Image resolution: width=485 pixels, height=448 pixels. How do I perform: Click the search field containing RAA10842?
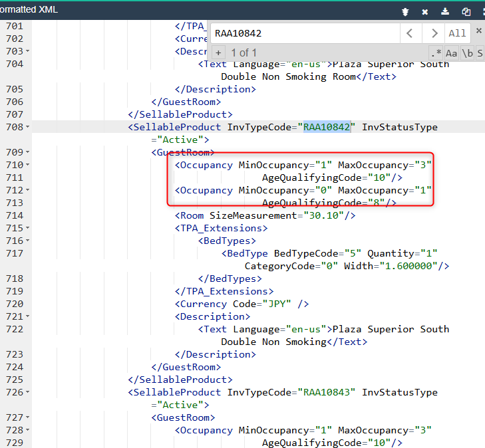[305, 33]
